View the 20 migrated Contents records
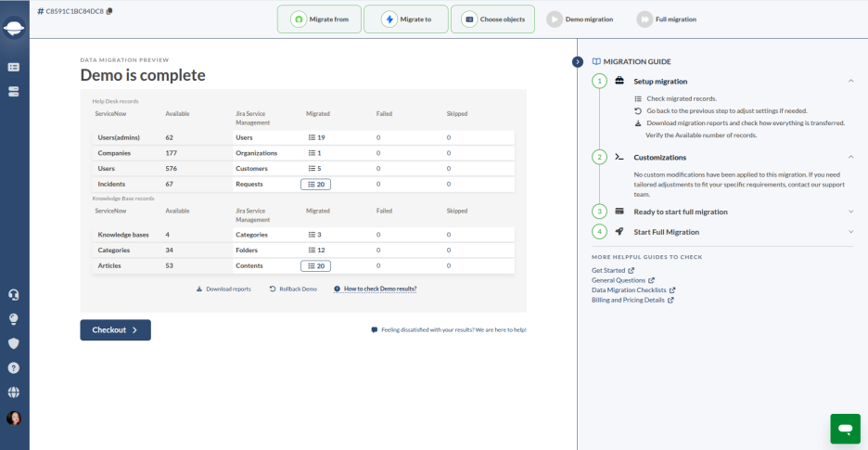The height and width of the screenshot is (450, 868). tap(315, 266)
